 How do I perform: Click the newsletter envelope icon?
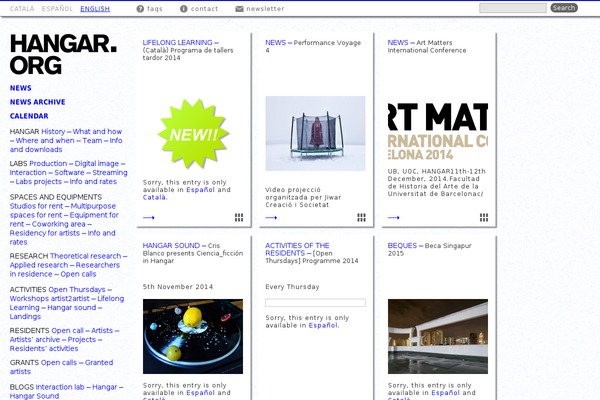tap(239, 9)
